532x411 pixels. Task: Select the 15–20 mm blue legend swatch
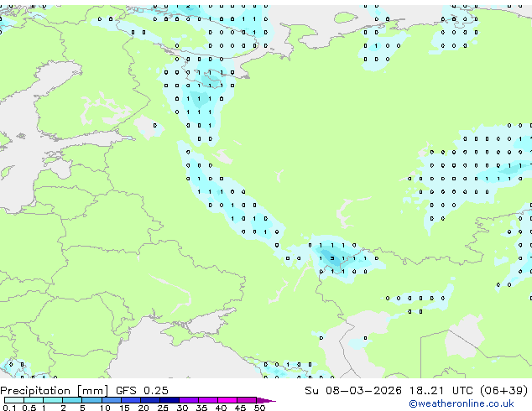tap(131, 400)
